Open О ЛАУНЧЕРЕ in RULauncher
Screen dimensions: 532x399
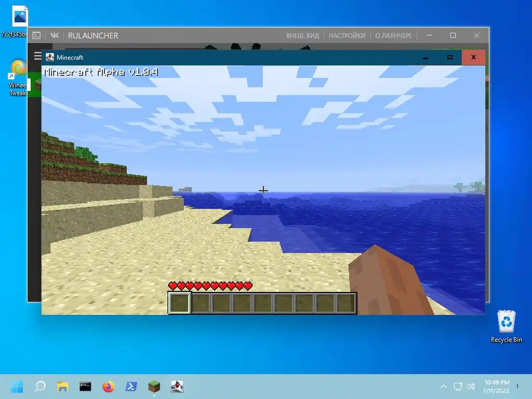pos(394,36)
